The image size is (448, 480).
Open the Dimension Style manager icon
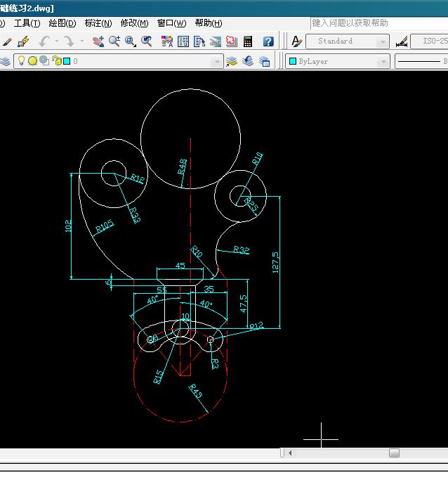point(402,41)
